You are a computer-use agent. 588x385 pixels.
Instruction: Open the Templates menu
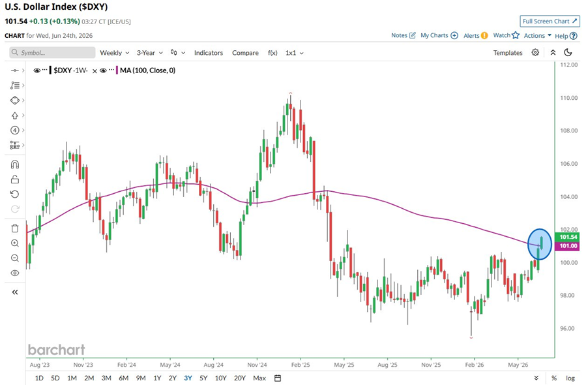508,53
